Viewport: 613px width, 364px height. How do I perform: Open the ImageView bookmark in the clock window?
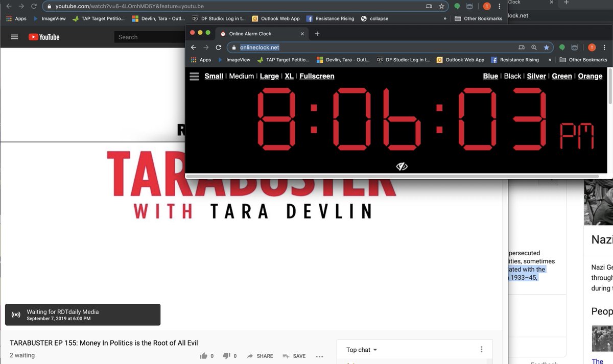tap(234, 60)
